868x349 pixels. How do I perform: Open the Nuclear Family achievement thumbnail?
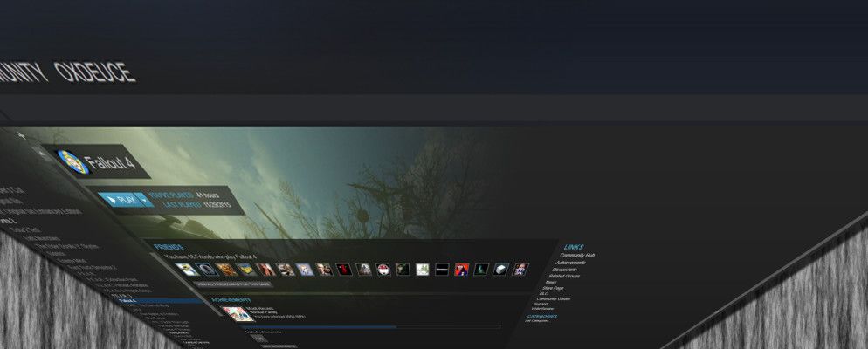coord(238,314)
